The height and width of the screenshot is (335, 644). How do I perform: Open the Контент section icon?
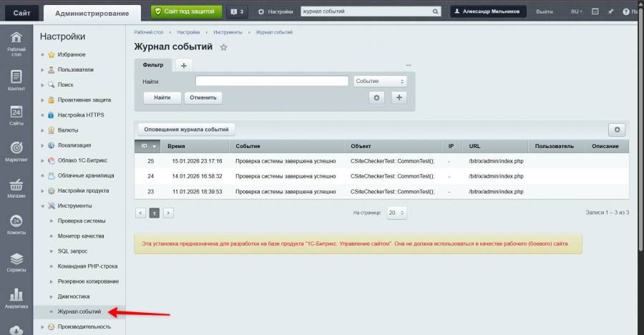[16, 80]
